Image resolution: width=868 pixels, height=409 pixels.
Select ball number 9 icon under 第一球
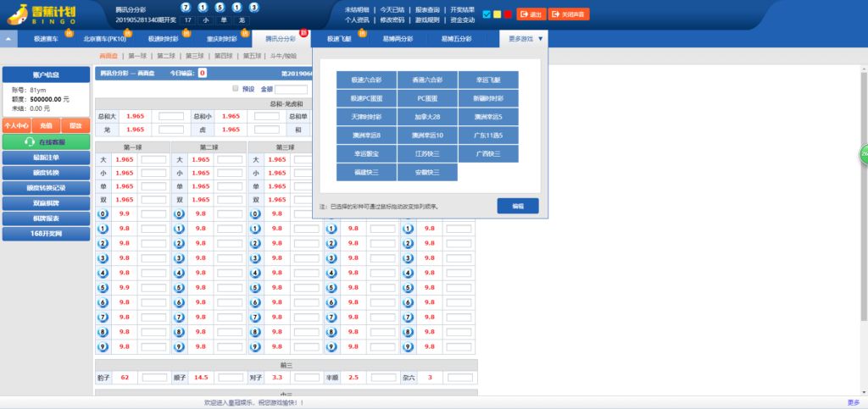click(x=103, y=345)
